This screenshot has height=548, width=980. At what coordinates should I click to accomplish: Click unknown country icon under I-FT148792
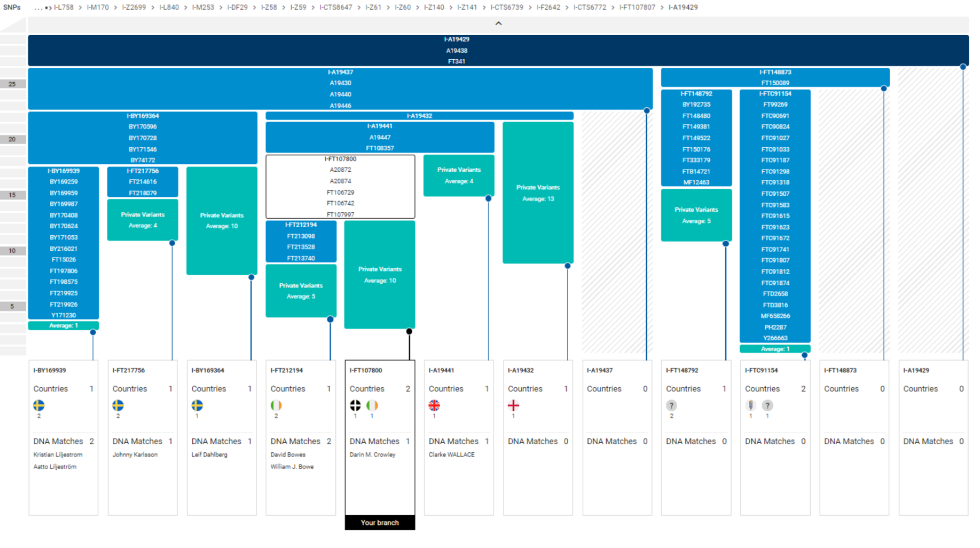click(671, 405)
